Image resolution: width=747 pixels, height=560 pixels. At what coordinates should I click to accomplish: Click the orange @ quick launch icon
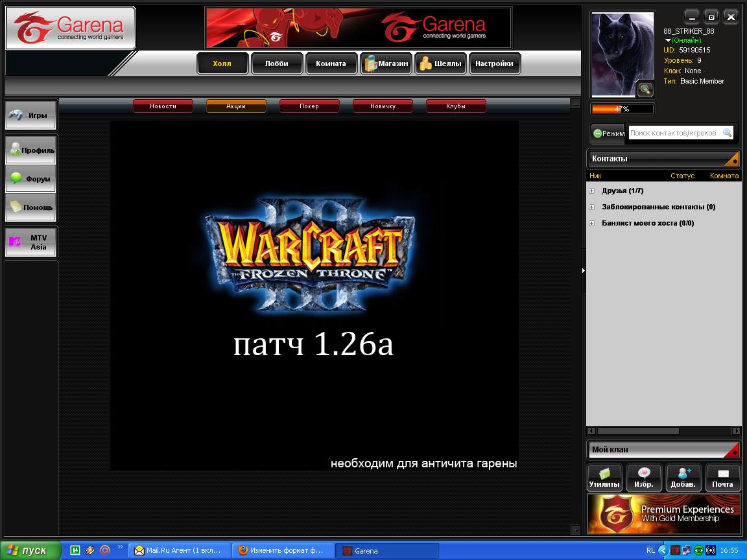click(105, 550)
